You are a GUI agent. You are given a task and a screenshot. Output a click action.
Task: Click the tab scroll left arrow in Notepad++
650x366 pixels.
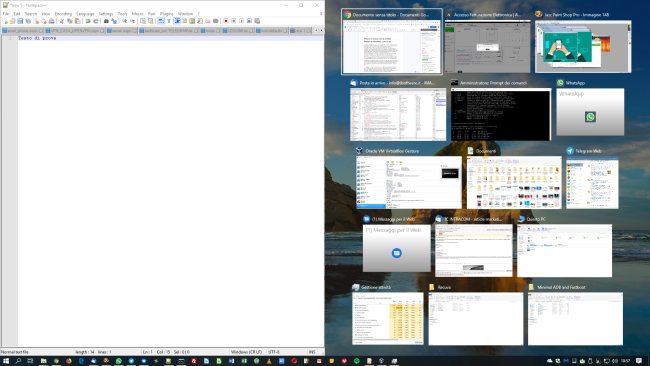pos(316,30)
